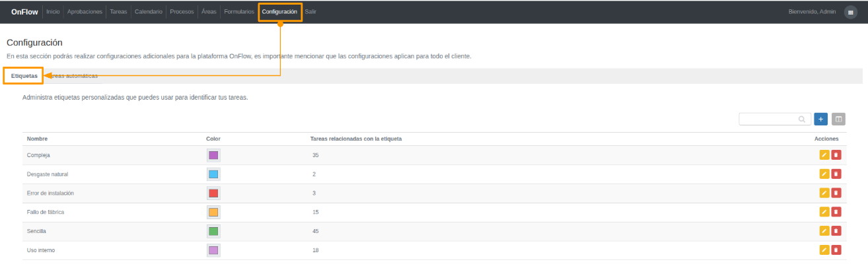Viewport: 868px width, 272px height.
Task: Edit the Compleja tag with pencil icon
Action: point(824,155)
